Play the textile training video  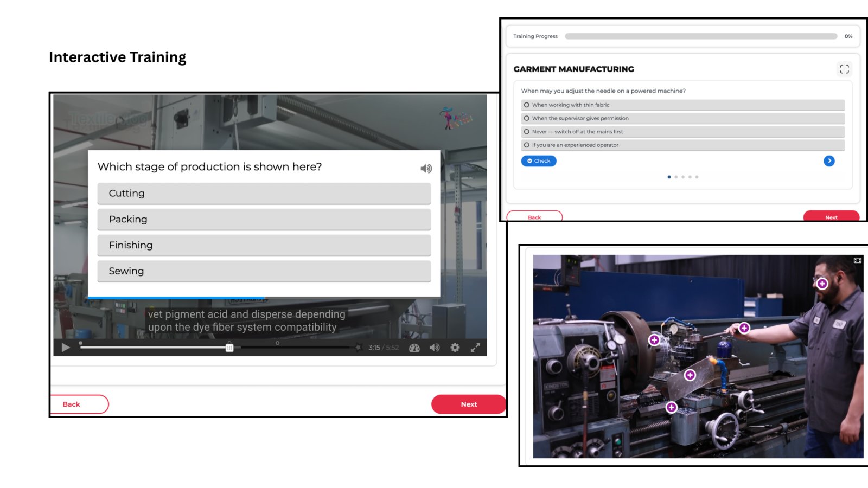click(66, 348)
